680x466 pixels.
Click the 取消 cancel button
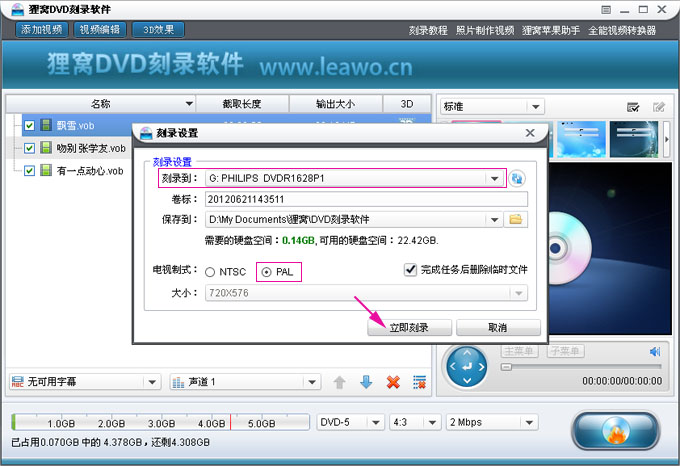(497, 328)
